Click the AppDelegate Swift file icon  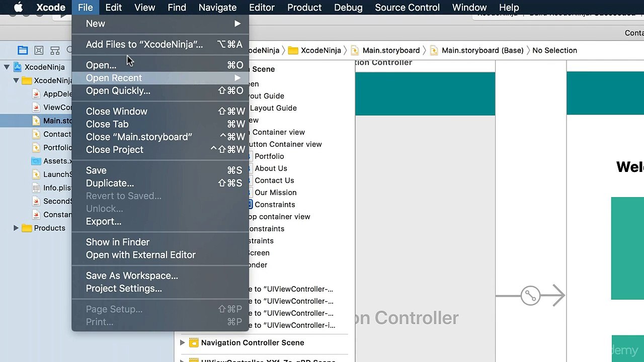[x=36, y=94]
